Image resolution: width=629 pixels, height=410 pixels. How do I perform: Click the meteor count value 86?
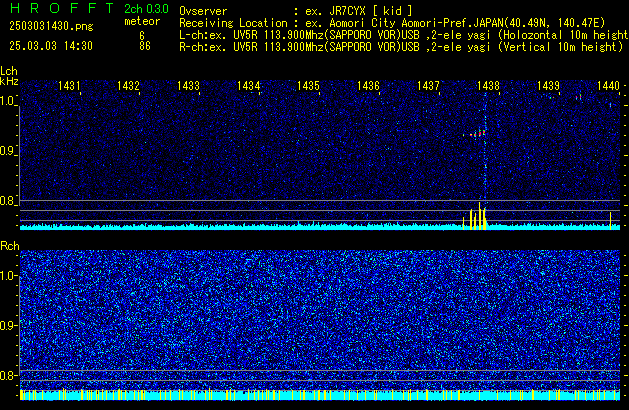pos(145,46)
